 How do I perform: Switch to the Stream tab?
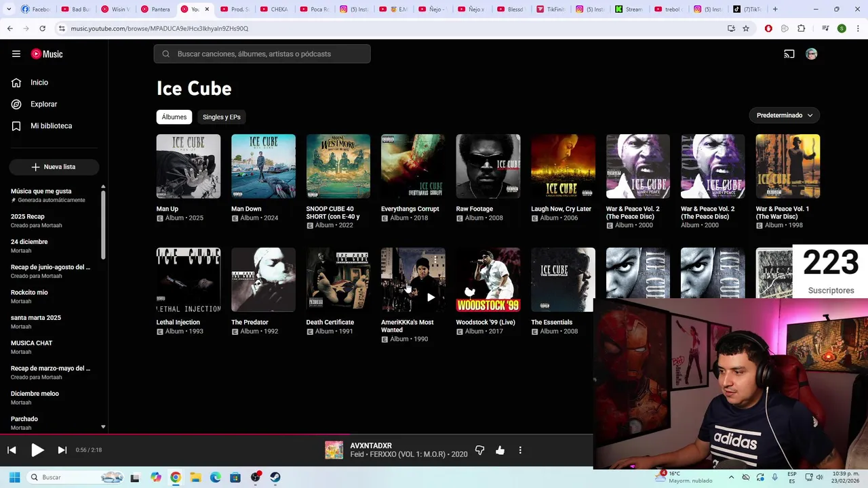coord(630,9)
